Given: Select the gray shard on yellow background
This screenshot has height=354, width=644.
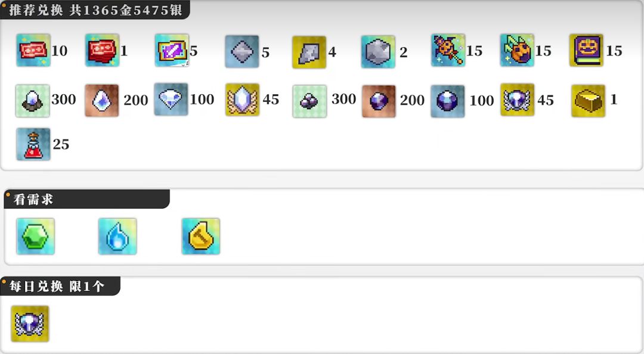Looking at the screenshot, I should 309,52.
